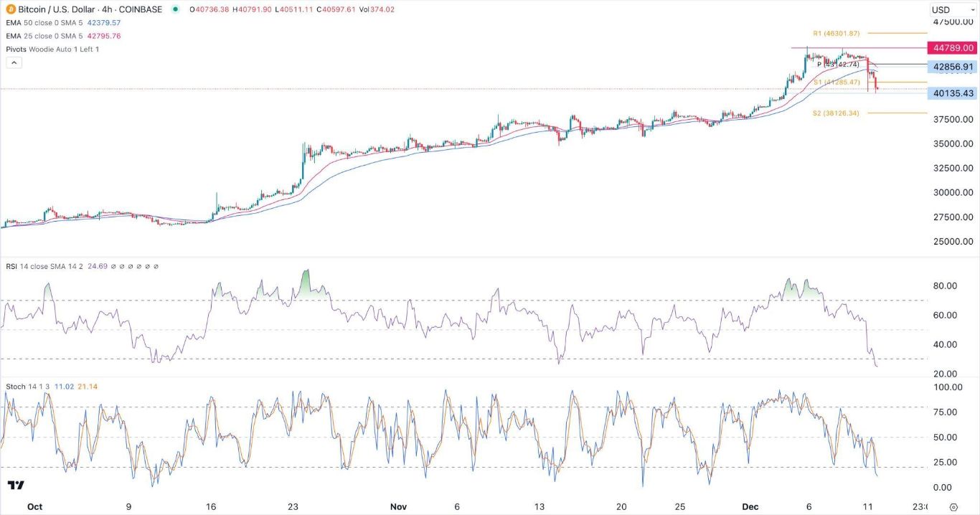Click the S1 pivot level label
Image resolution: width=980 pixels, height=515 pixels.
click(837, 82)
